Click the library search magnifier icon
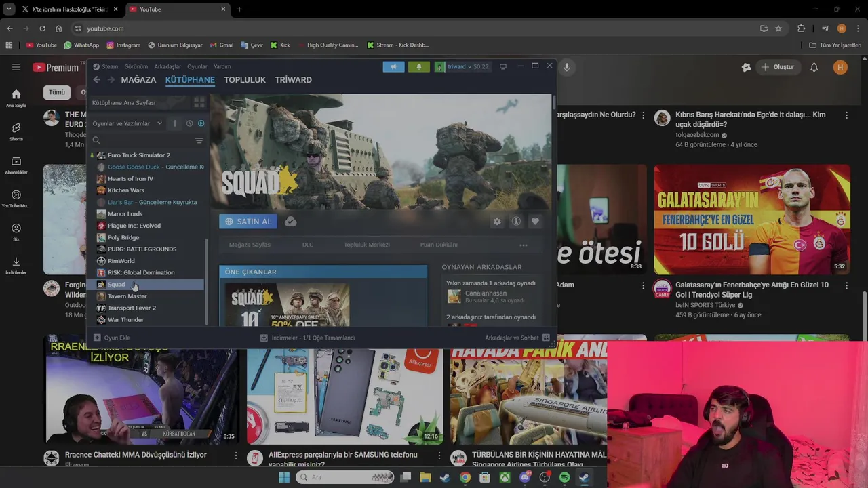Screen dimensions: 868x488 click(96, 140)
